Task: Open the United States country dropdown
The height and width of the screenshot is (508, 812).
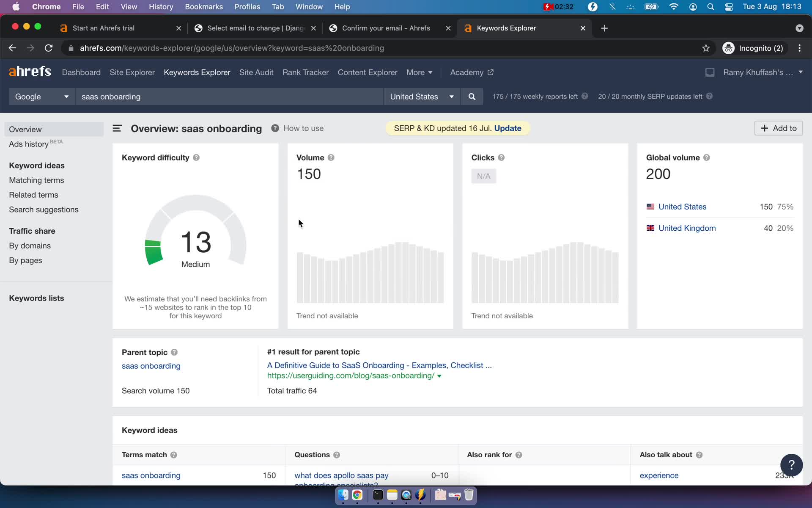Action: click(422, 97)
